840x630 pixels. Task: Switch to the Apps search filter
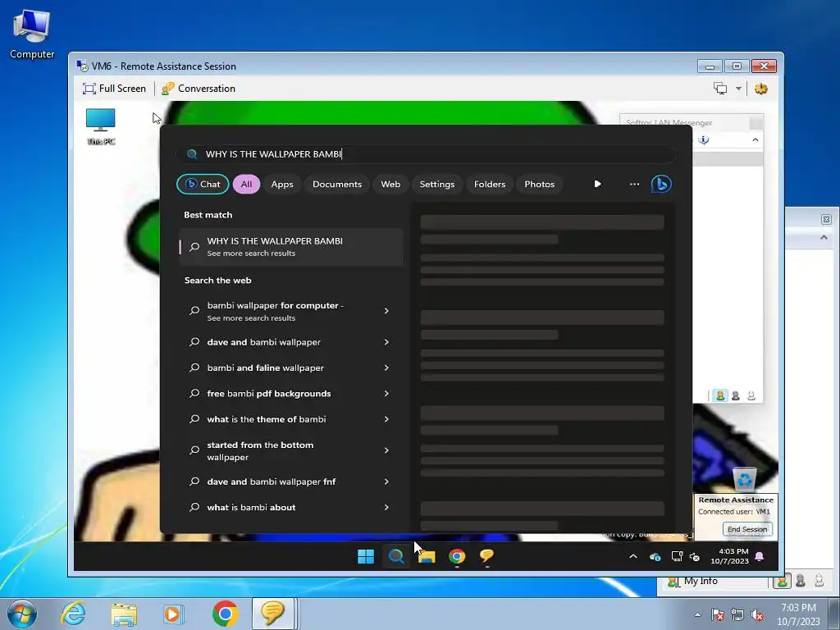(x=282, y=185)
